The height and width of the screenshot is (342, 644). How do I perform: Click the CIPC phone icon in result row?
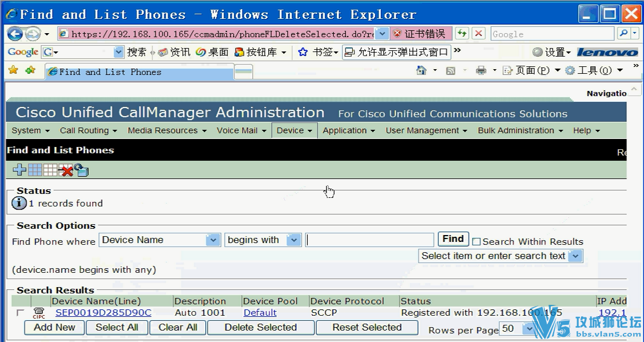39,313
